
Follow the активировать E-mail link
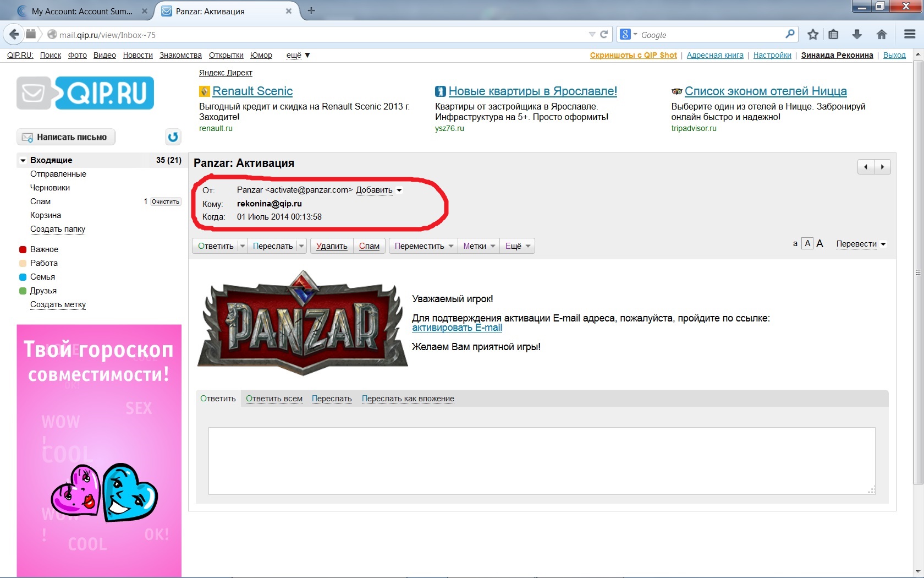[457, 328]
